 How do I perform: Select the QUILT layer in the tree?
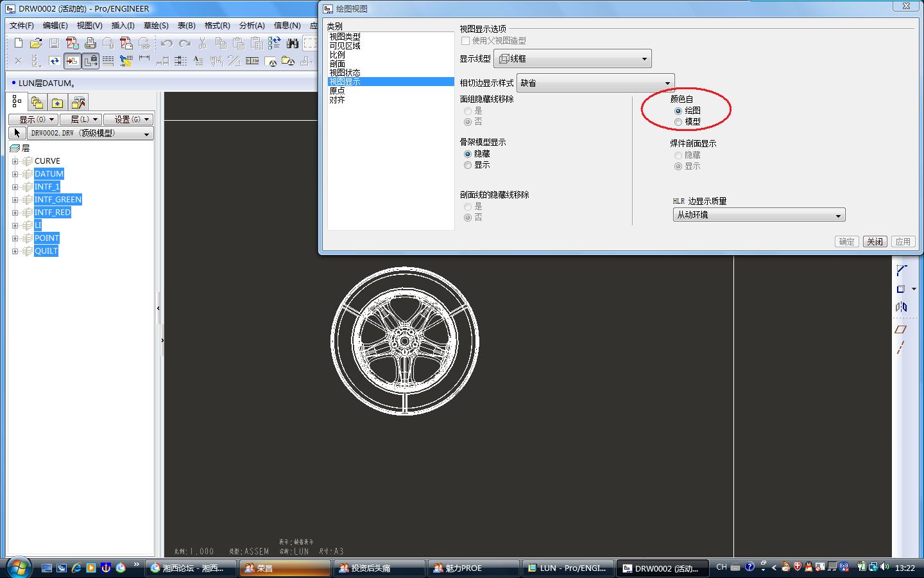point(46,251)
